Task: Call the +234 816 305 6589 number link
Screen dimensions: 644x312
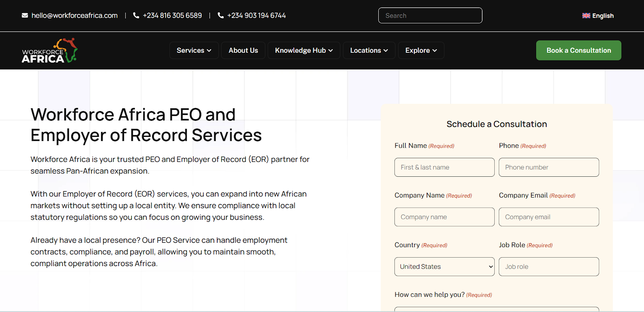Action: [172, 15]
